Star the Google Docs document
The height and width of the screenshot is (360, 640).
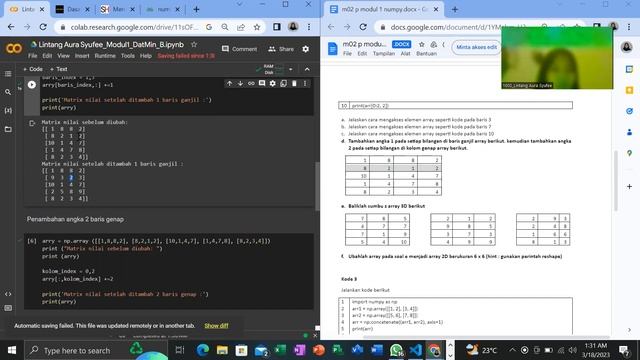[422, 44]
